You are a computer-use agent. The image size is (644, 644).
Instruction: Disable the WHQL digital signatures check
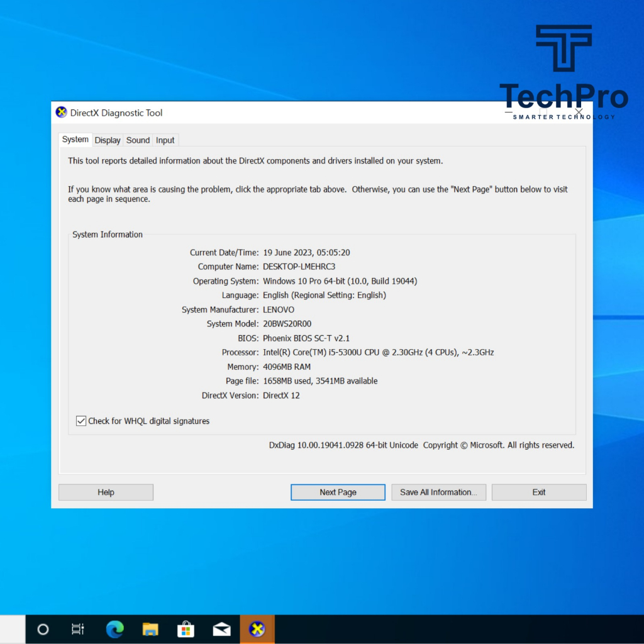pos(80,421)
